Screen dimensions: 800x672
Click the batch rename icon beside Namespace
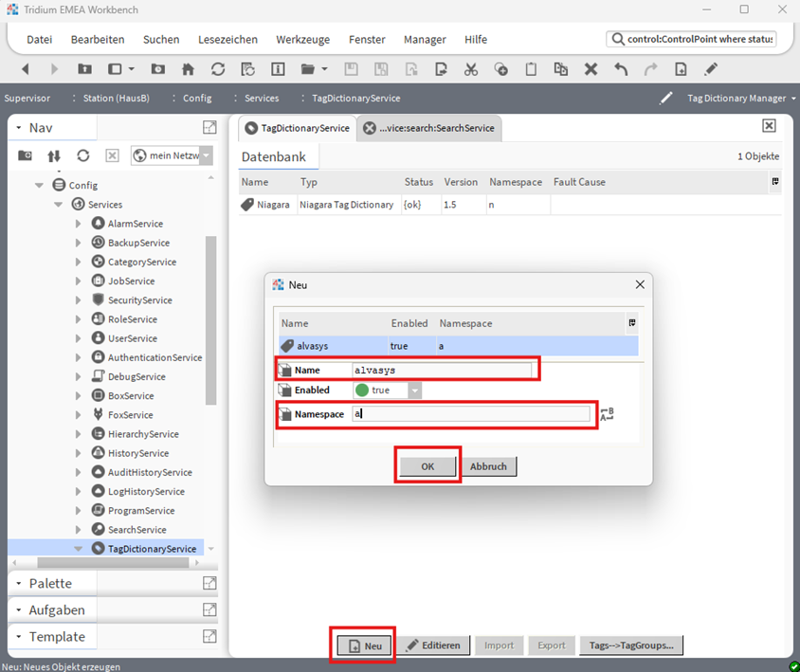pyautogui.click(x=608, y=414)
